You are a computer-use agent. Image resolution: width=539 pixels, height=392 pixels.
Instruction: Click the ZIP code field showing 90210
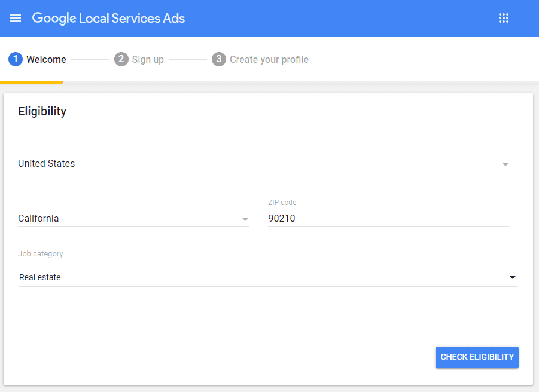pyautogui.click(x=388, y=219)
